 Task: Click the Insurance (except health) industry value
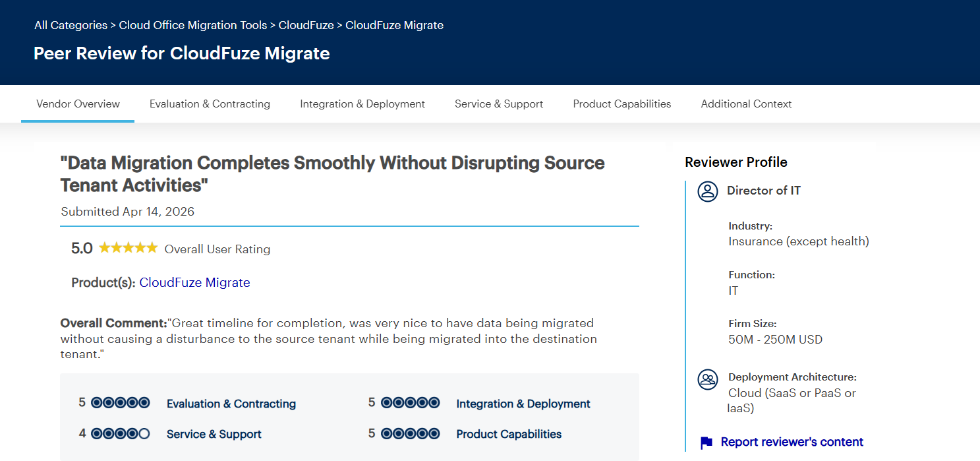tap(799, 241)
